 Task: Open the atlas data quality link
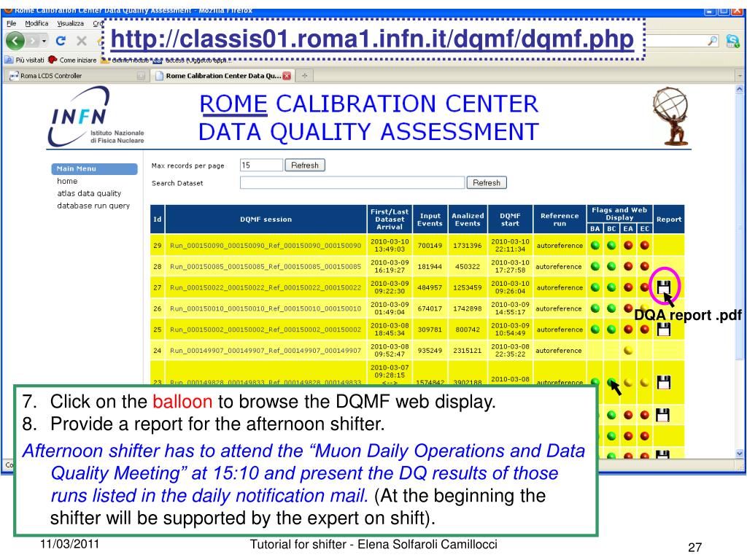click(89, 193)
